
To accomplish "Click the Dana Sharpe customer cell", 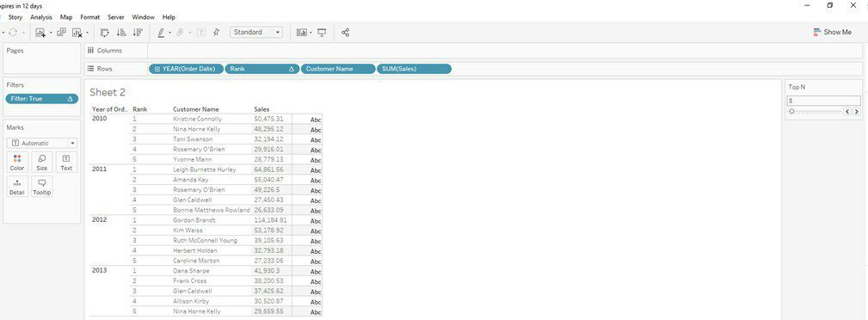I will [x=191, y=271].
